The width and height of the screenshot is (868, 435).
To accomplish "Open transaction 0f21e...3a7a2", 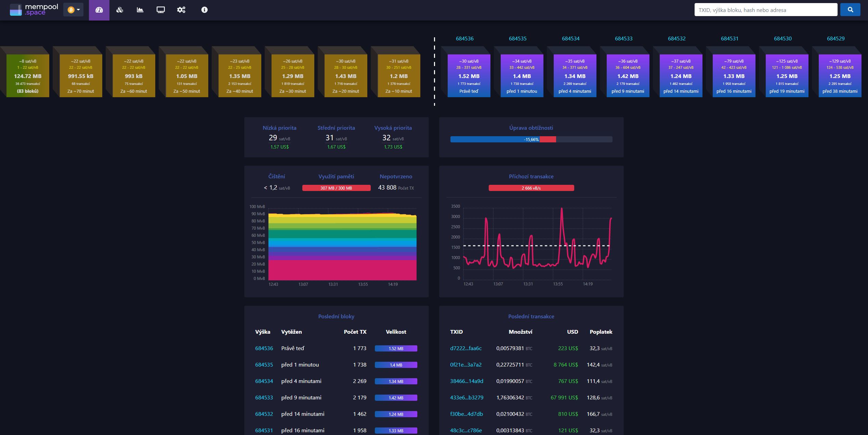I will [x=466, y=365].
